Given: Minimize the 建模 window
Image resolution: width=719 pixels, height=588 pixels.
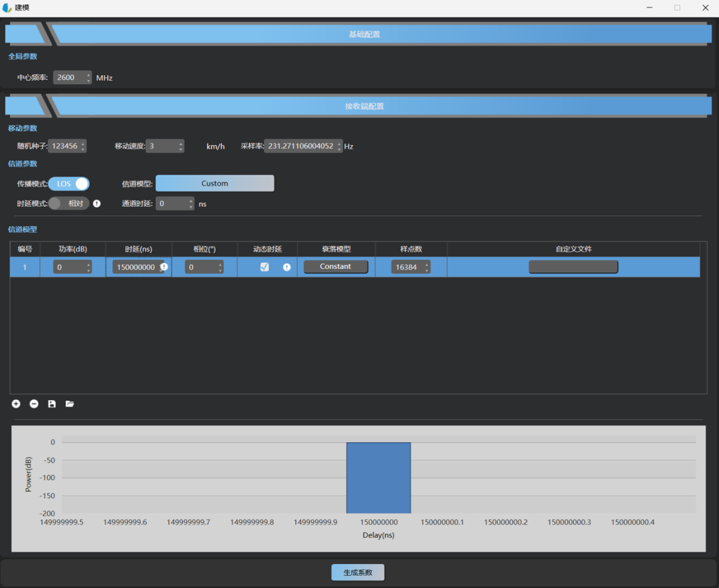Looking at the screenshot, I should pyautogui.click(x=649, y=8).
